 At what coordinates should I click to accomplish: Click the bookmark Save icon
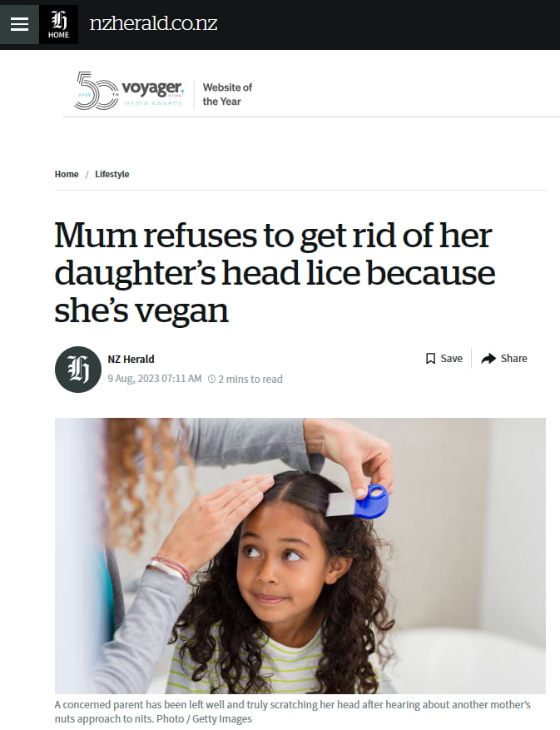[x=430, y=359]
